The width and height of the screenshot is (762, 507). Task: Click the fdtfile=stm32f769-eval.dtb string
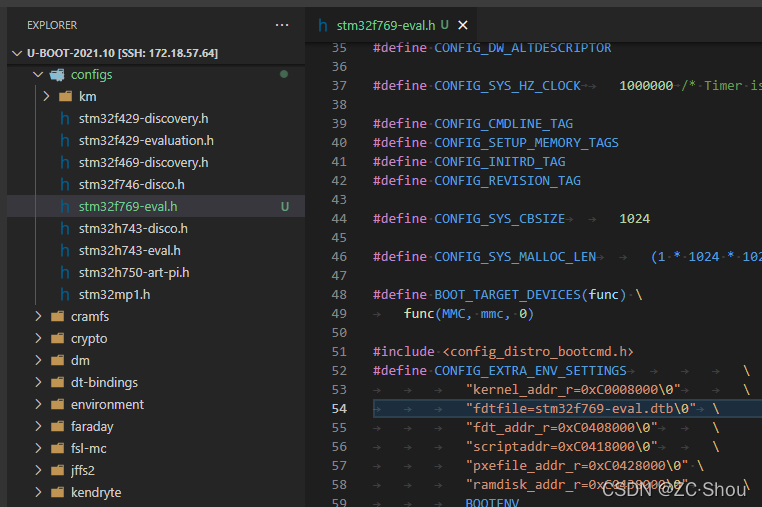pyautogui.click(x=581, y=409)
